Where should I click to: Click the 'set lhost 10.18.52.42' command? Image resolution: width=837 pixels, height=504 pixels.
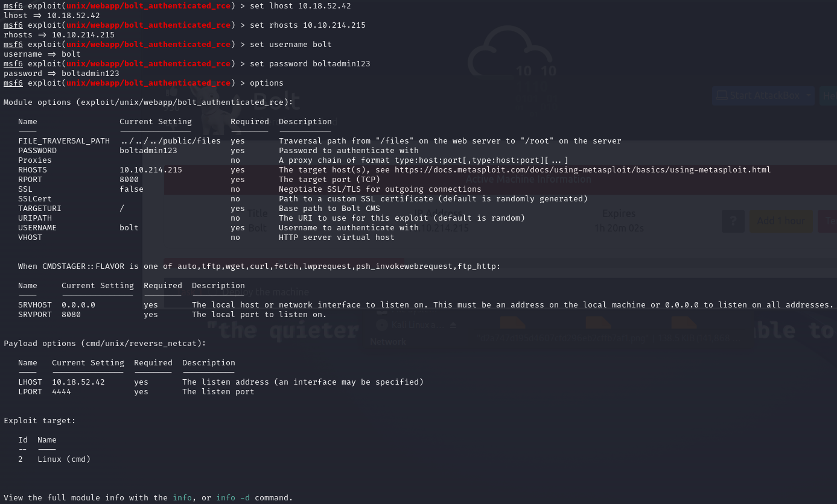point(301,6)
